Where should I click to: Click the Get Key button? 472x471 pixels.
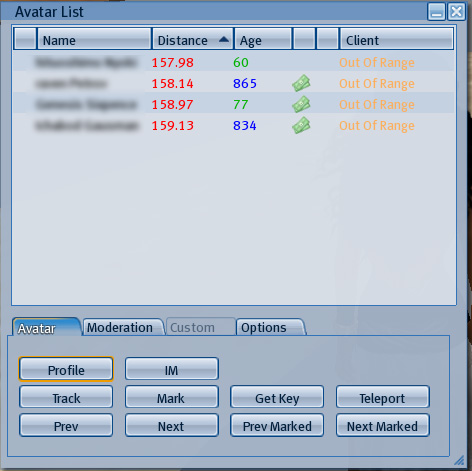pyautogui.click(x=277, y=397)
